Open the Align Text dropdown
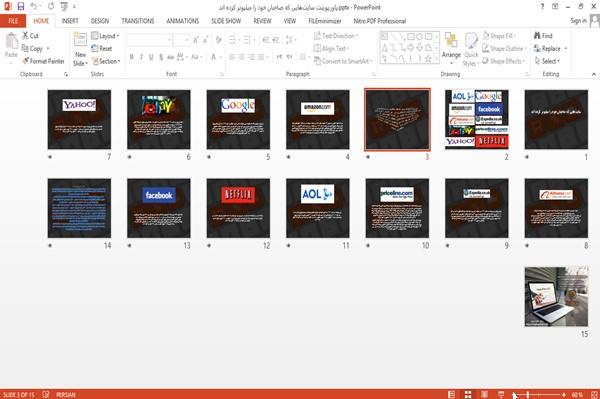The width and height of the screenshot is (600, 399). tap(331, 48)
